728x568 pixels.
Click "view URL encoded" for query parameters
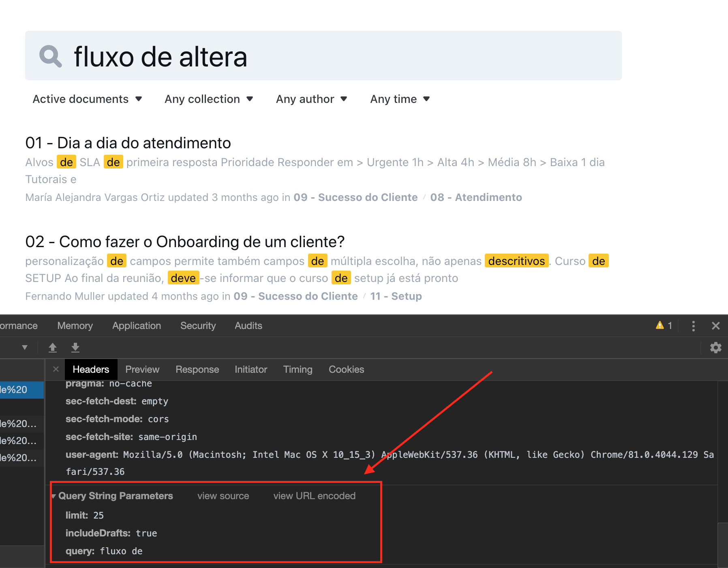tap(315, 496)
